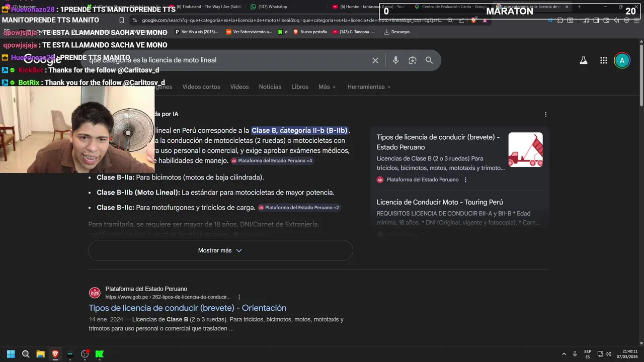Expand AI answer with Mostrar más
Viewport: 644px width, 362px height.
click(x=220, y=250)
